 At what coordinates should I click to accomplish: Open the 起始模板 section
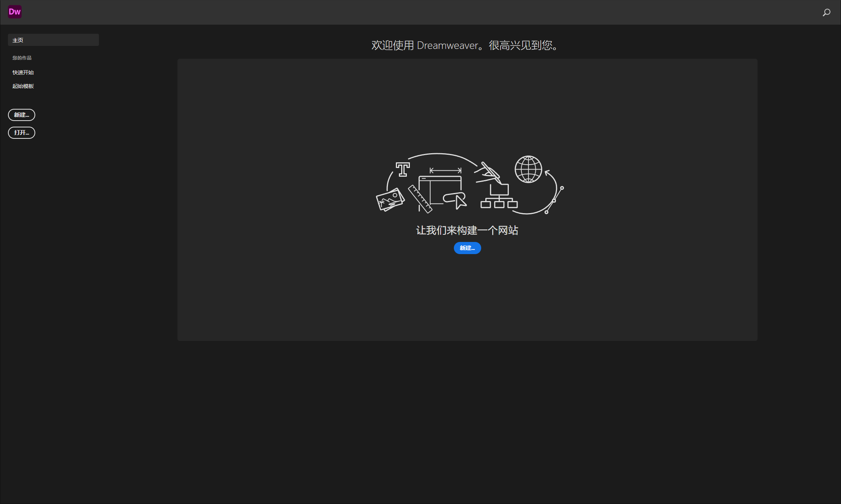click(23, 86)
